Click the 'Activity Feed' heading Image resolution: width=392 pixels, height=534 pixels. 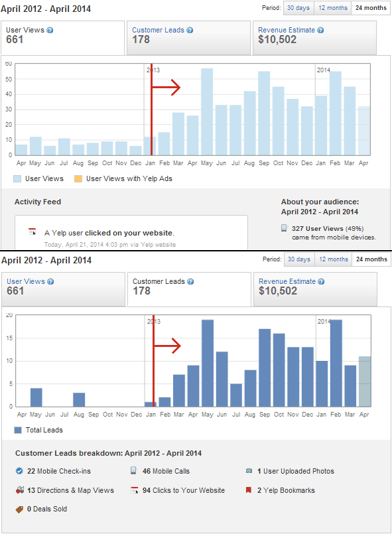pos(38,202)
